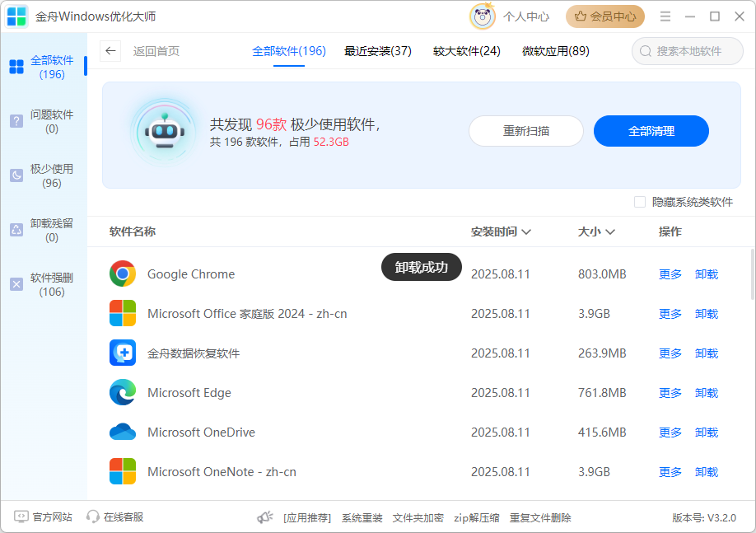Click the Microsoft Office 家庭版 2024 icon
The width and height of the screenshot is (756, 533).
(x=123, y=314)
